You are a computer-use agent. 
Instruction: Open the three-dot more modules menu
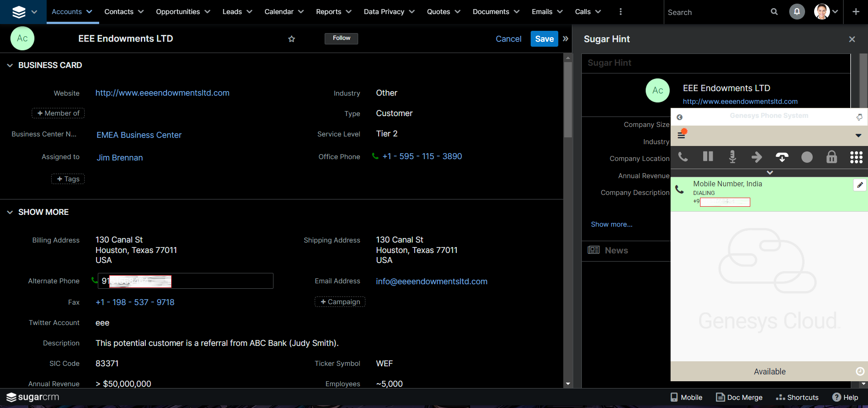pyautogui.click(x=620, y=12)
